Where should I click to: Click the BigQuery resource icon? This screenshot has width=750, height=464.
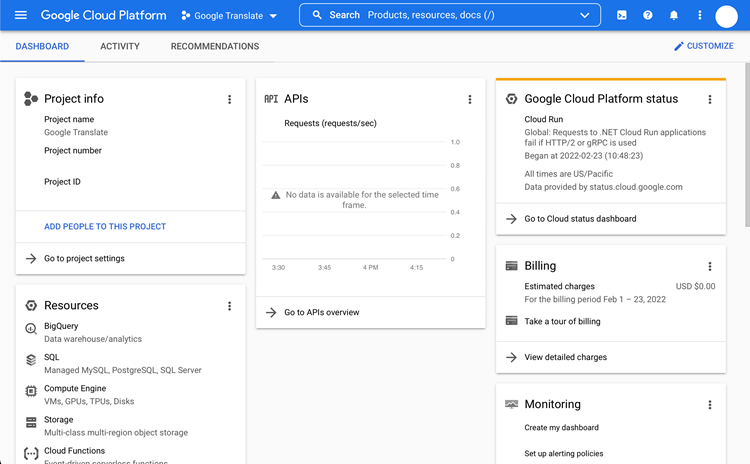31,329
